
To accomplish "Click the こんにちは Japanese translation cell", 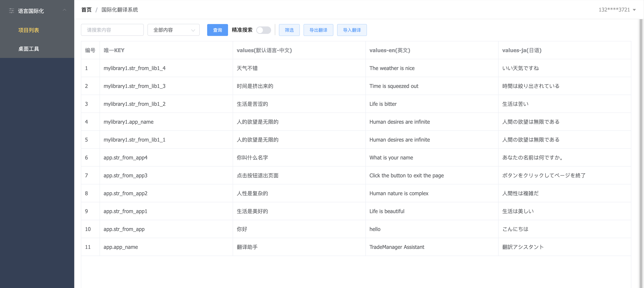I will [x=515, y=229].
